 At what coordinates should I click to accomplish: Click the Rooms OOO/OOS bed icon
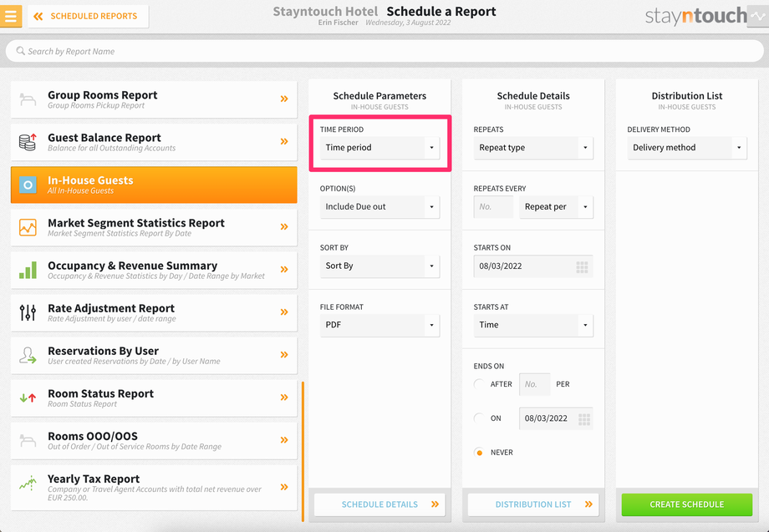[x=28, y=440]
